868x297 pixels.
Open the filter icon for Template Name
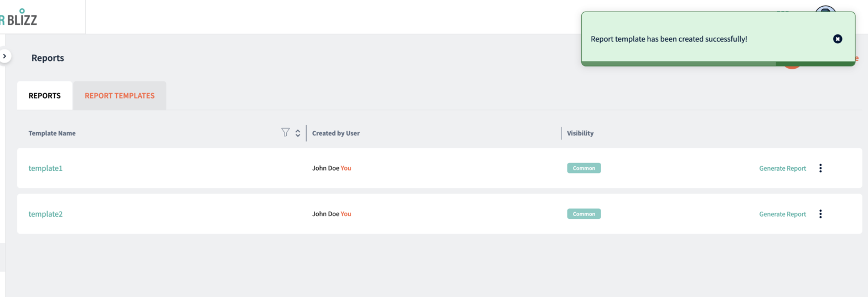[x=285, y=132]
